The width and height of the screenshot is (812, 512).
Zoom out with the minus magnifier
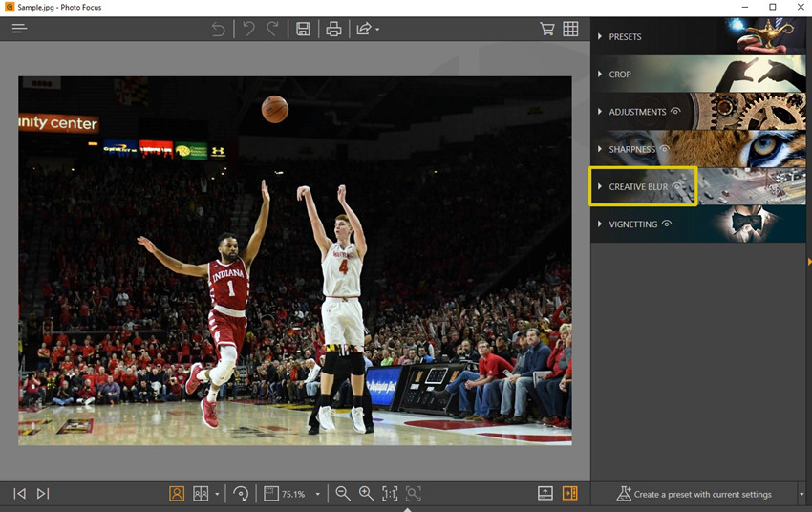343,493
